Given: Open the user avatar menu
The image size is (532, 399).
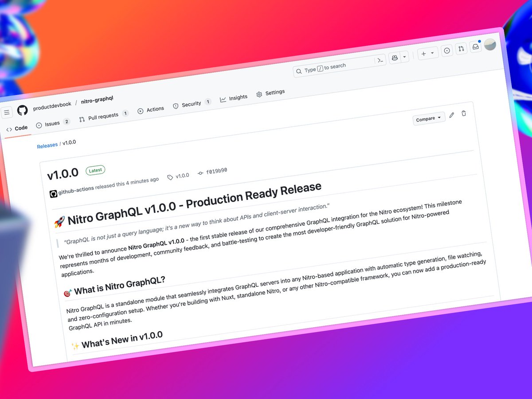Looking at the screenshot, I should pyautogui.click(x=490, y=44).
